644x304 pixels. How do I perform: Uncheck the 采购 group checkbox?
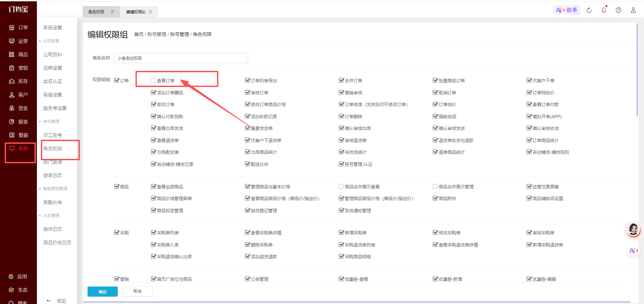click(117, 232)
